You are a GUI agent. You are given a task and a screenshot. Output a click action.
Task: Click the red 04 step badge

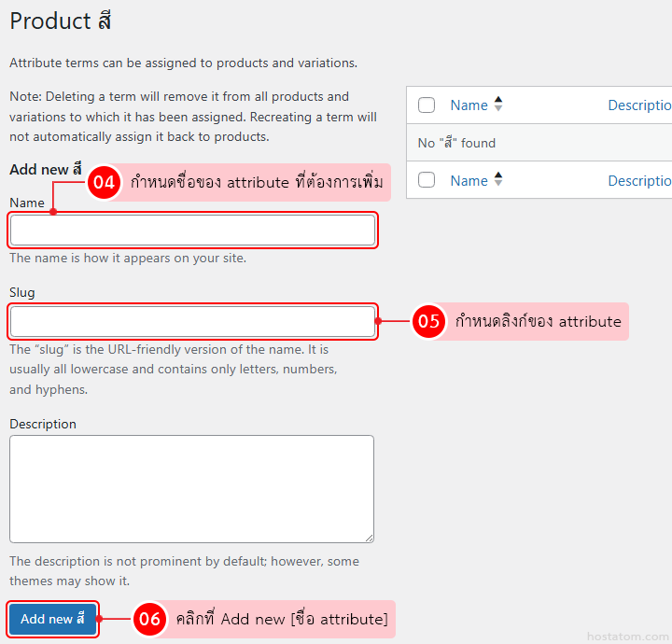point(105,183)
